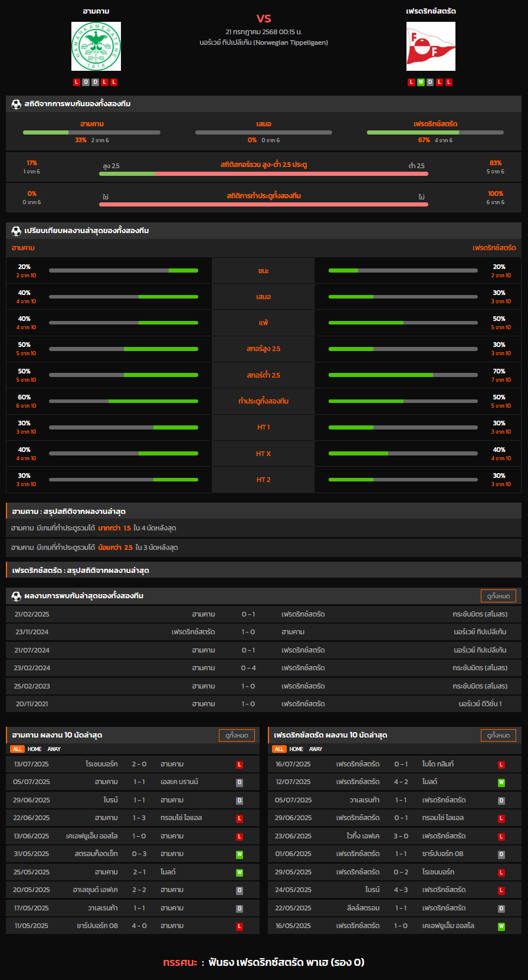Click ลีลล์สตรอม in 22/05/2025 row
The image size is (528, 980).
[x=363, y=908]
